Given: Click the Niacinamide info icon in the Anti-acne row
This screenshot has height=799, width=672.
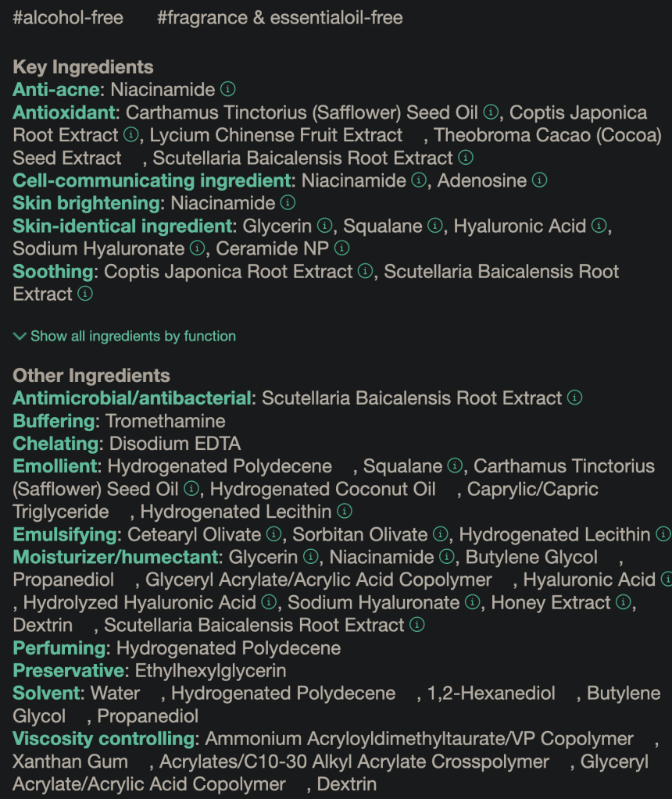Looking at the screenshot, I should 227,90.
